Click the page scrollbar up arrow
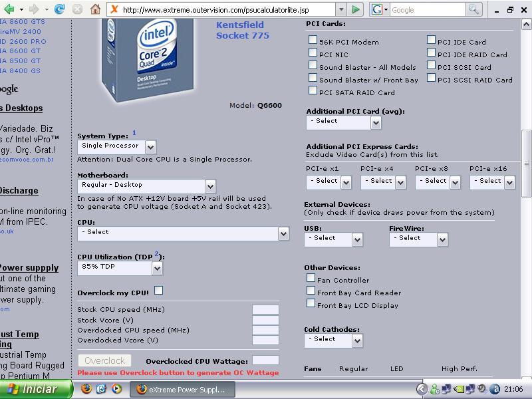The width and height of the screenshot is (532, 399). (x=526, y=25)
